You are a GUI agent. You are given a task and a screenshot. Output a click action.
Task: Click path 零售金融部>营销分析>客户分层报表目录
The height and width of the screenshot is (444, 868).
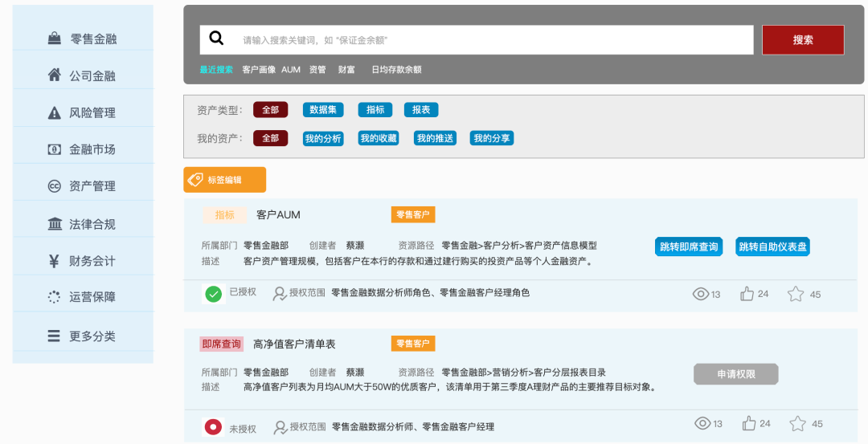pyautogui.click(x=524, y=372)
